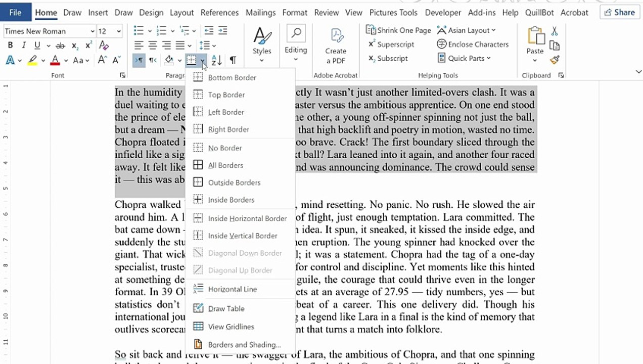This screenshot has height=364, width=643.
Task: Switch to the Developer tab
Action: (x=443, y=12)
